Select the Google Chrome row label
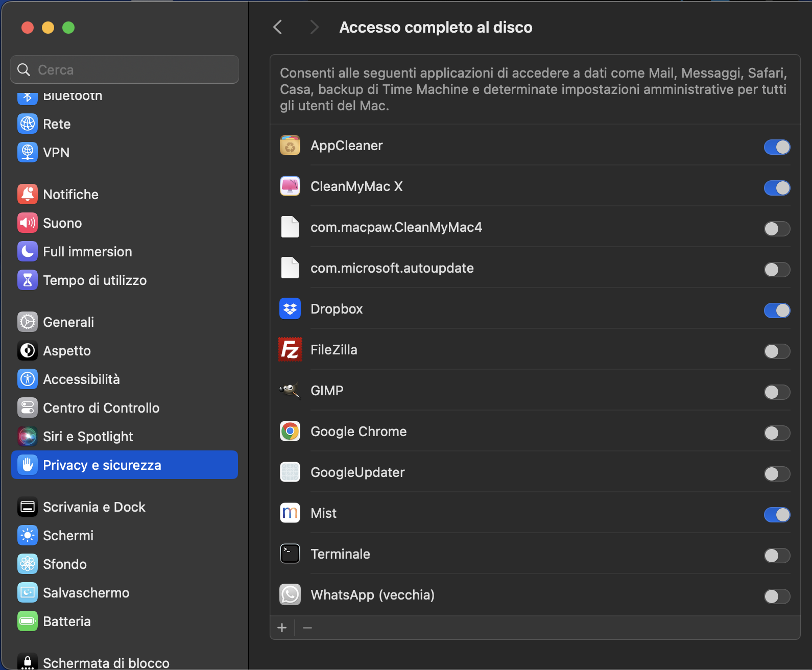812x670 pixels. [x=359, y=432]
